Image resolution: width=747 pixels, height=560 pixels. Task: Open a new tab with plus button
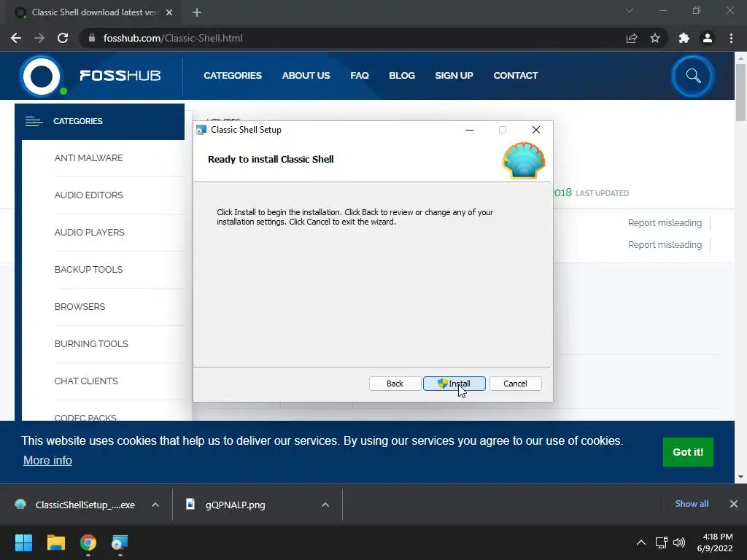(197, 12)
